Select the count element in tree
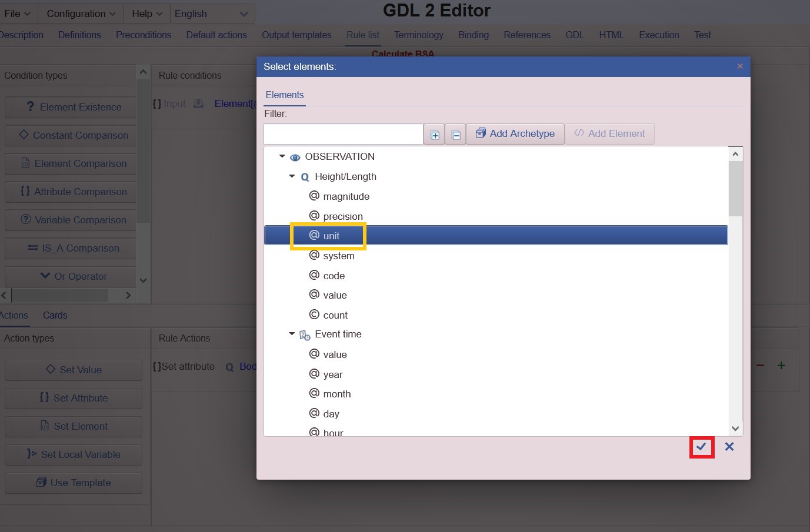 pos(335,315)
